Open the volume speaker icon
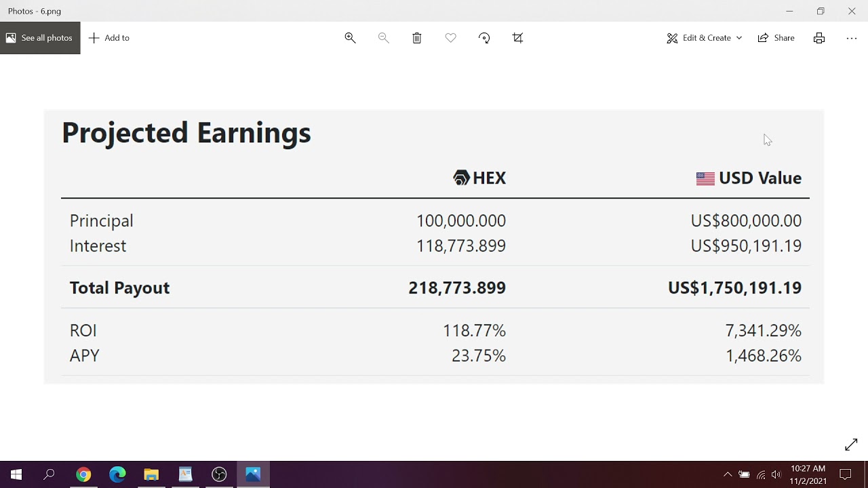Screen dimensions: 868x488 click(x=776, y=474)
